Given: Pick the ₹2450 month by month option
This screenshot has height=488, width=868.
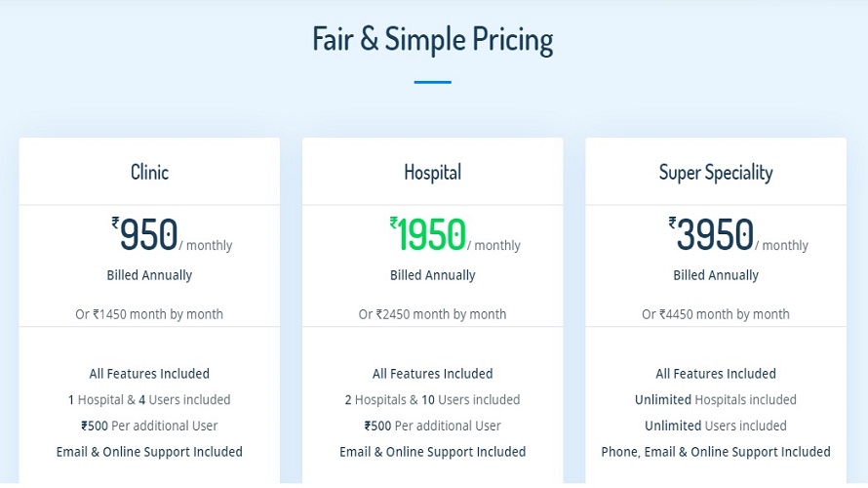Looking at the screenshot, I should [x=433, y=314].
